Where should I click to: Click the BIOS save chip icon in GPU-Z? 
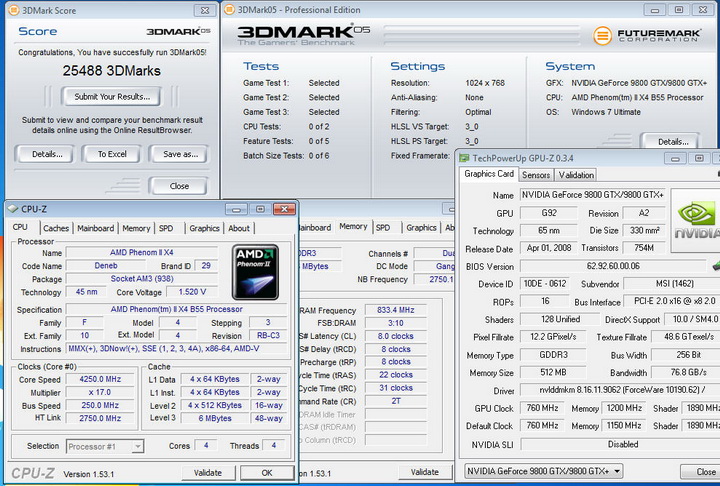click(x=714, y=266)
